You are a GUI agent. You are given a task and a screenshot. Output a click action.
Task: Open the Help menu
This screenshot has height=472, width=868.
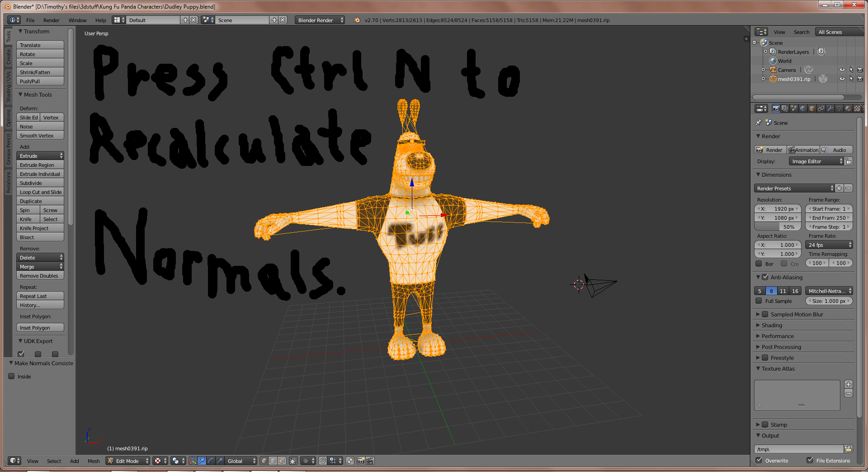click(x=100, y=20)
